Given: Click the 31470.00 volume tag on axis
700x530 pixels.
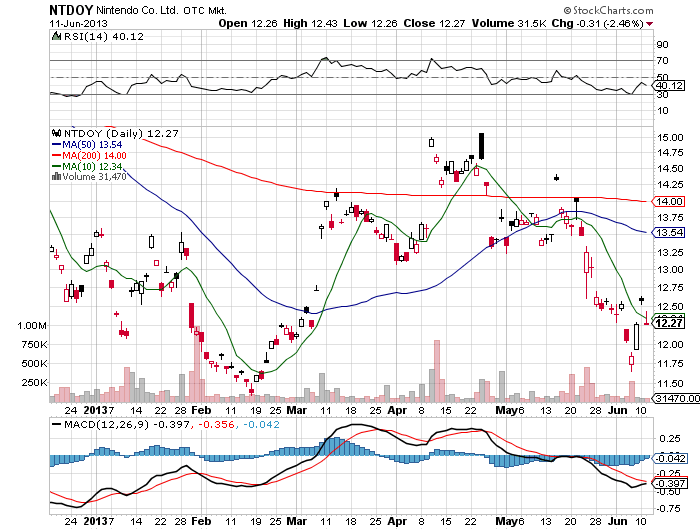Looking at the screenshot, I should click(x=676, y=398).
